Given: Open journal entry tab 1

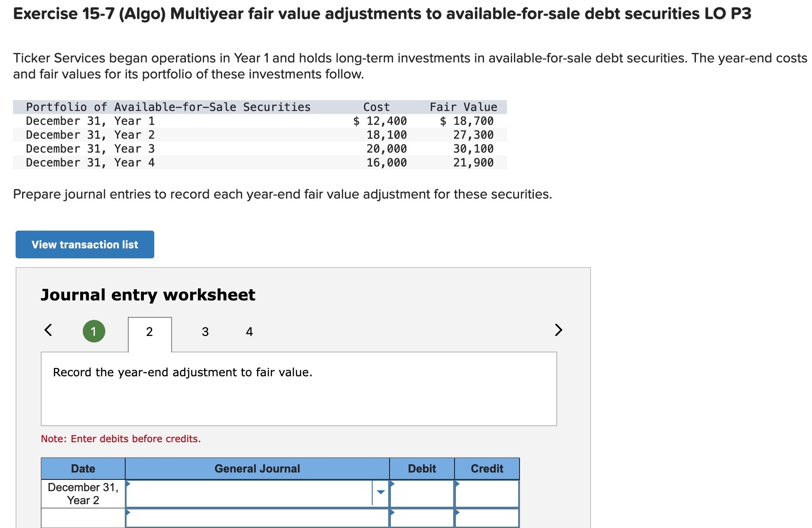Looking at the screenshot, I should click(x=94, y=332).
